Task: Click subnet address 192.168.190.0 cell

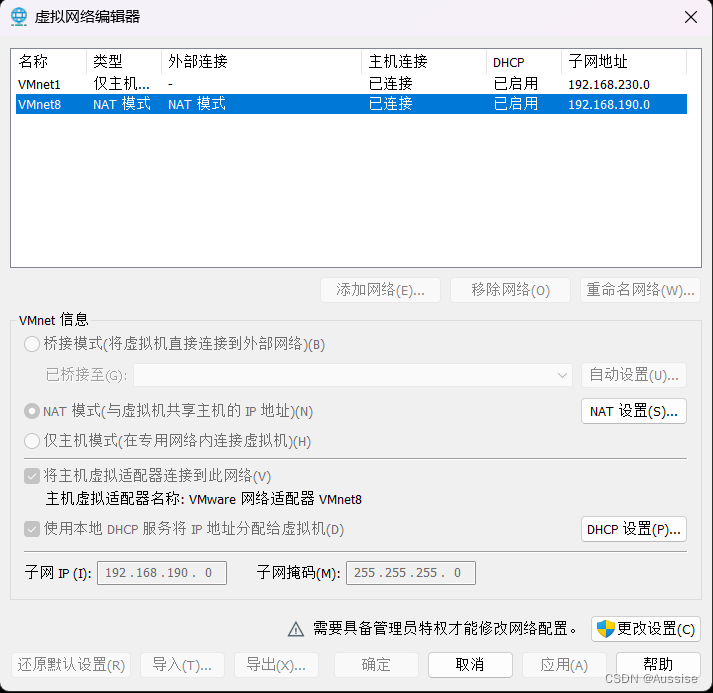Action: [x=609, y=105]
